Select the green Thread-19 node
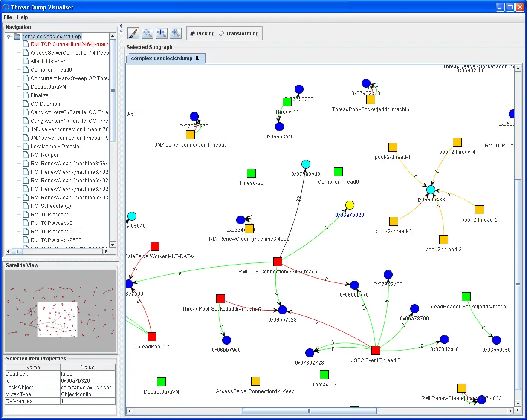Viewport: 527px width, 420px height. [x=324, y=374]
